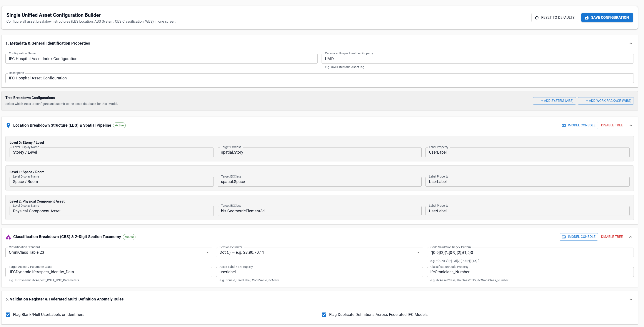Screen dimensions: 644x327
Task: Click the Active badge beside LBS title
Action: point(119,125)
